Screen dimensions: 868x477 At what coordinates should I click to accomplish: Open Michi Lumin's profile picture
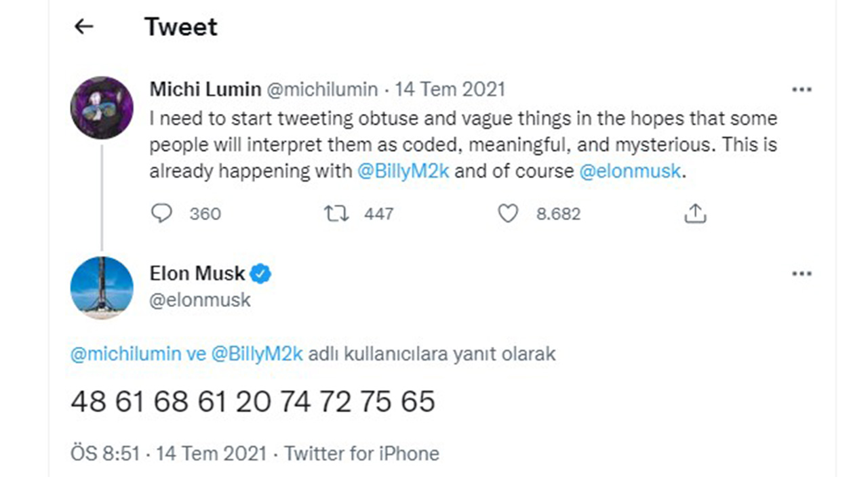tap(102, 108)
